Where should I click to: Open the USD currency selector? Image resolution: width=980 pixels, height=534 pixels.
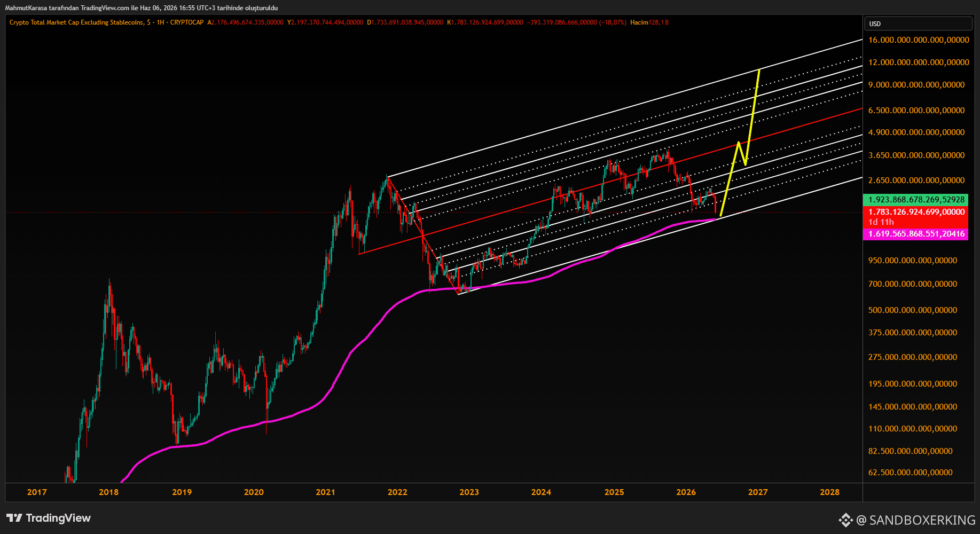click(x=918, y=23)
